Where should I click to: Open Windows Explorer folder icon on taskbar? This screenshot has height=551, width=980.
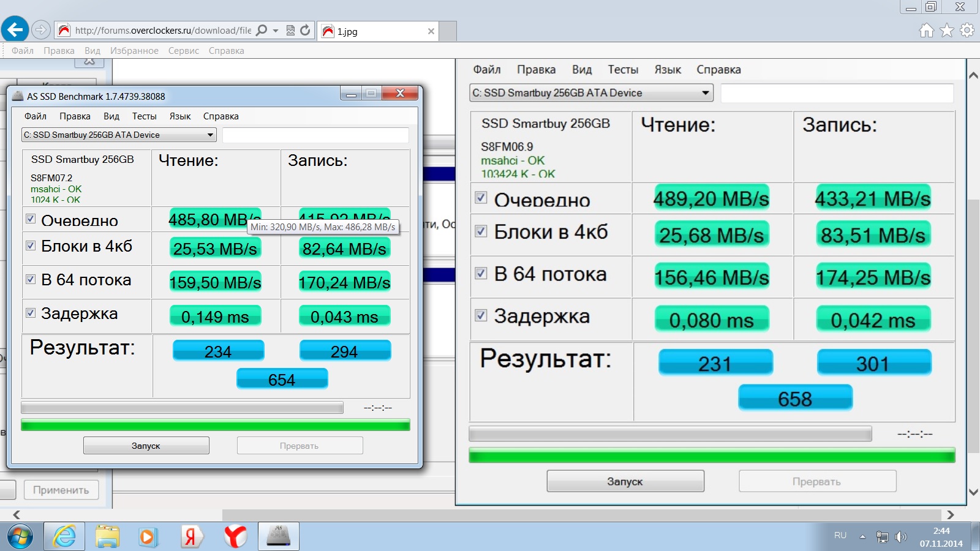pos(107,537)
